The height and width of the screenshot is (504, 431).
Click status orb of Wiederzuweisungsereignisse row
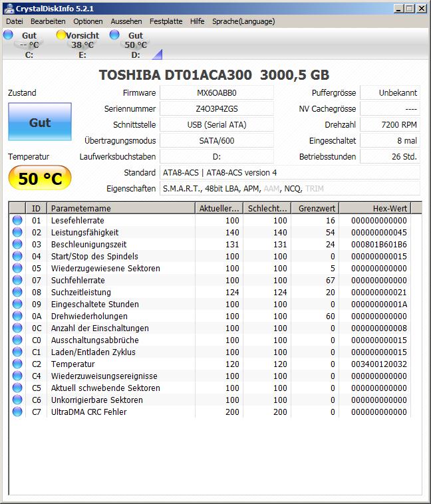coord(17,376)
